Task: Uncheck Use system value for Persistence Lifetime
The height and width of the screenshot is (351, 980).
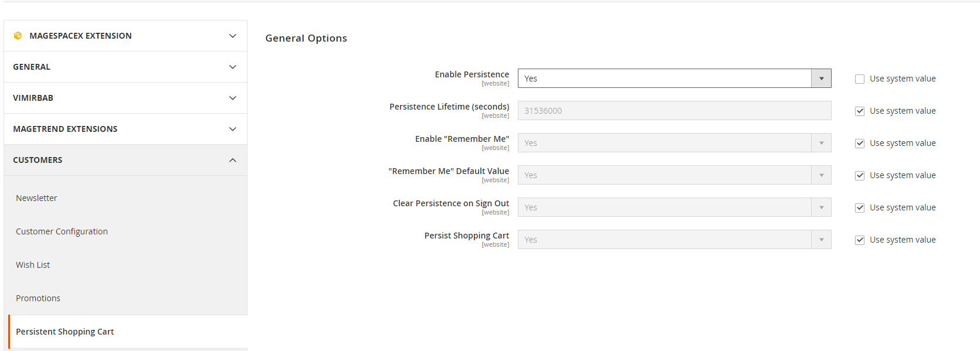Action: pos(859,110)
